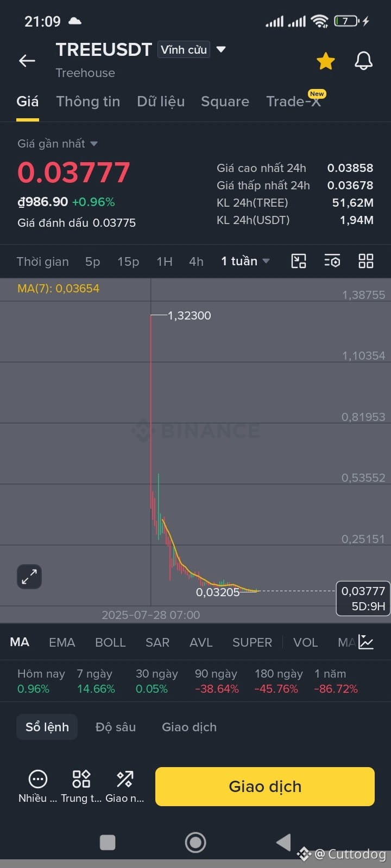Viewport: 391px width, 868px height.
Task: Open the 1 tuần interval dropdown
Action: click(x=245, y=261)
